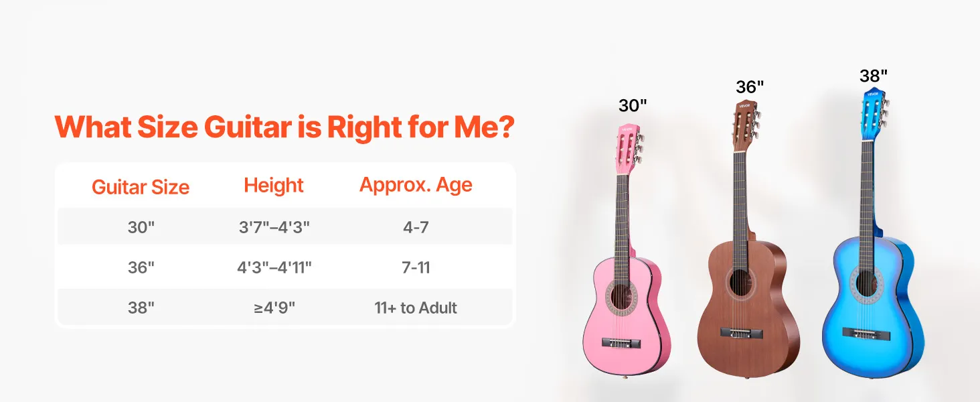Click the "Approx. Age" column header
The width and height of the screenshot is (980, 402).
click(416, 185)
